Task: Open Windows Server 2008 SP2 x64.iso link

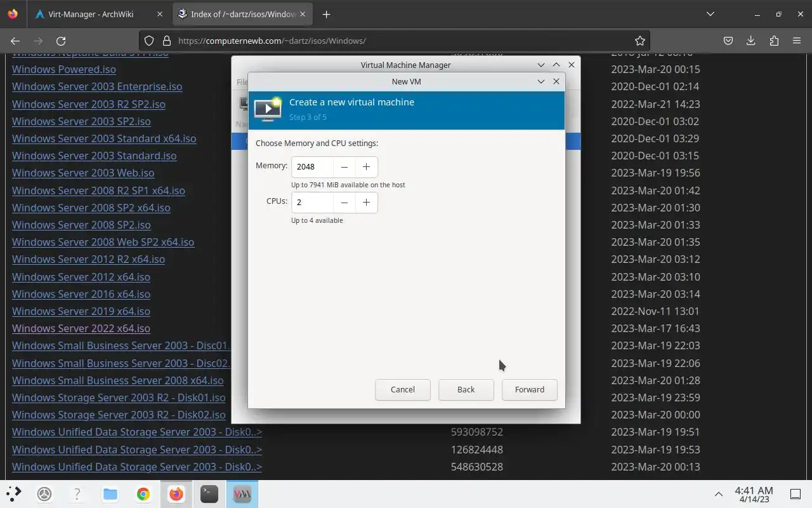Action: tap(91, 208)
